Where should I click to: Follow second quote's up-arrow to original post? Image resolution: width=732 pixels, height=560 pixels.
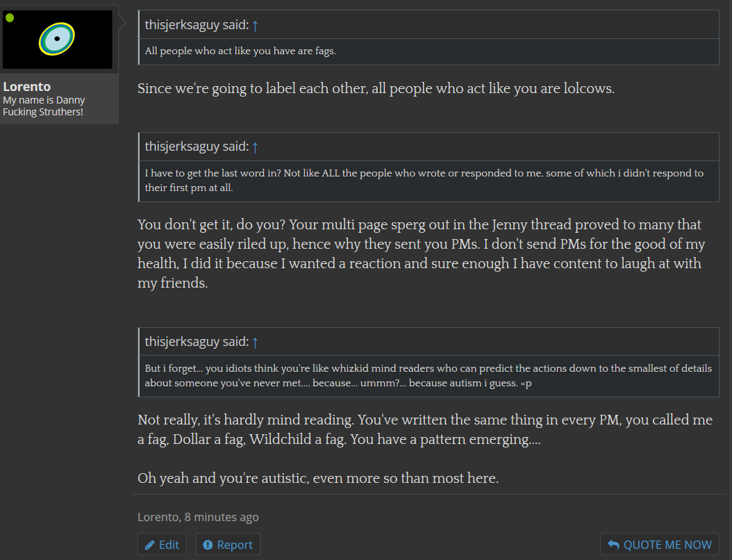coord(255,147)
